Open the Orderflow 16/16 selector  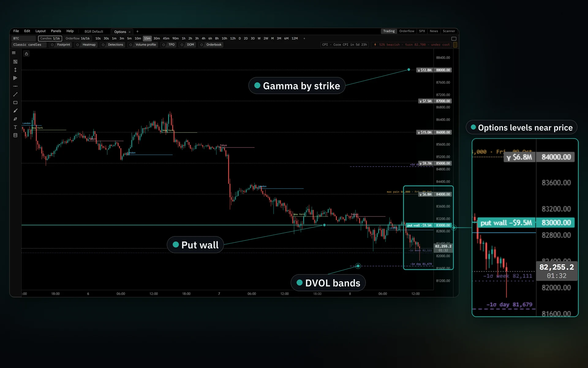tap(77, 39)
